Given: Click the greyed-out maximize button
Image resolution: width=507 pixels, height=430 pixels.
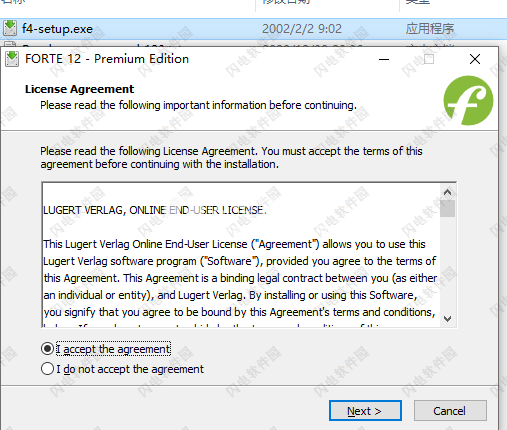Looking at the screenshot, I should 429,59.
